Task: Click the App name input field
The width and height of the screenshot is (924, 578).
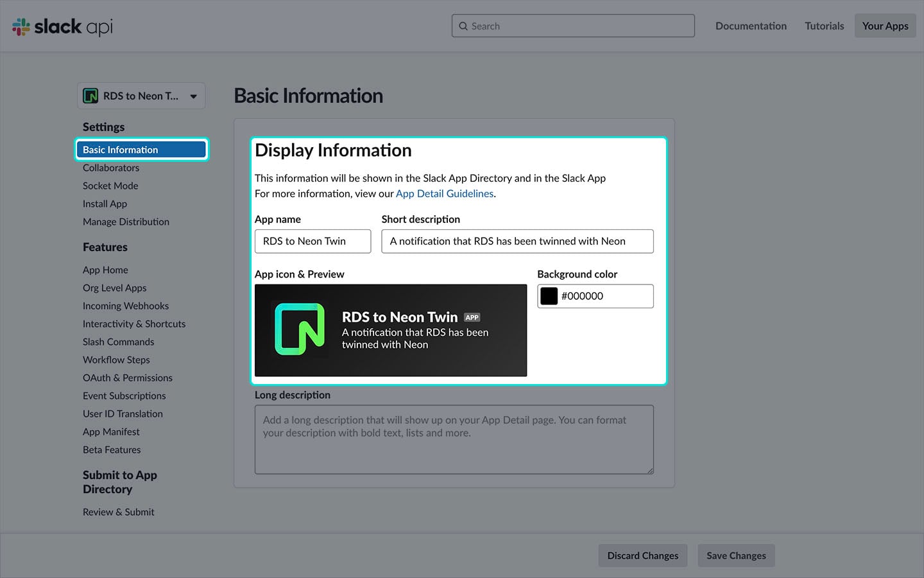Action: 312,241
